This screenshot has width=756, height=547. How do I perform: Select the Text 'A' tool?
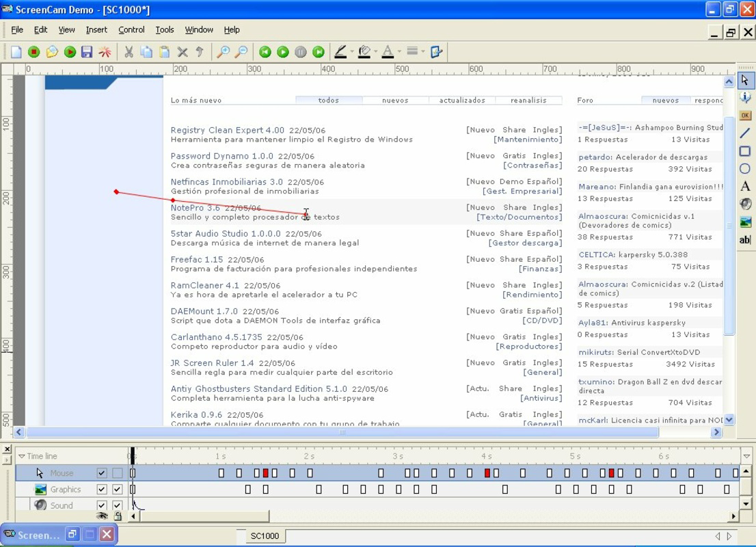(x=745, y=186)
